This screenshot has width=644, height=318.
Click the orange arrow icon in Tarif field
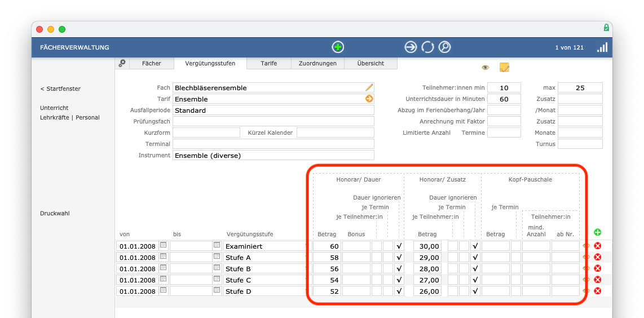[x=369, y=99]
